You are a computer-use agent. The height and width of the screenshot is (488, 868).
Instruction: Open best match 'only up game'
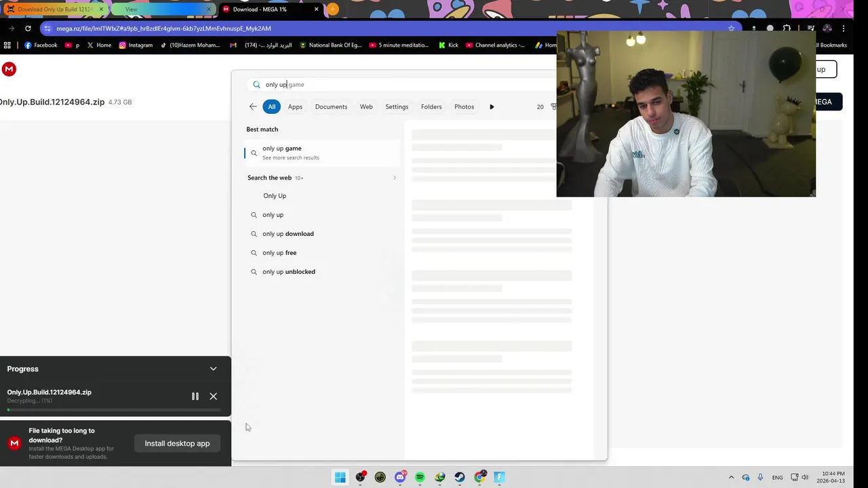click(x=322, y=152)
